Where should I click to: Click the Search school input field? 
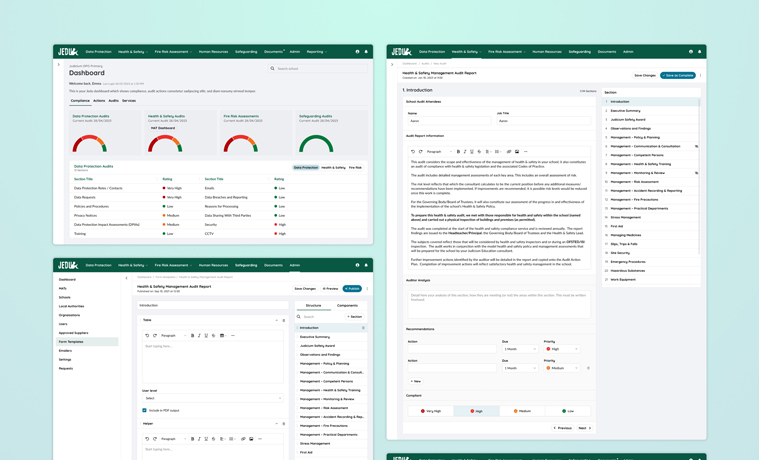pos(318,69)
